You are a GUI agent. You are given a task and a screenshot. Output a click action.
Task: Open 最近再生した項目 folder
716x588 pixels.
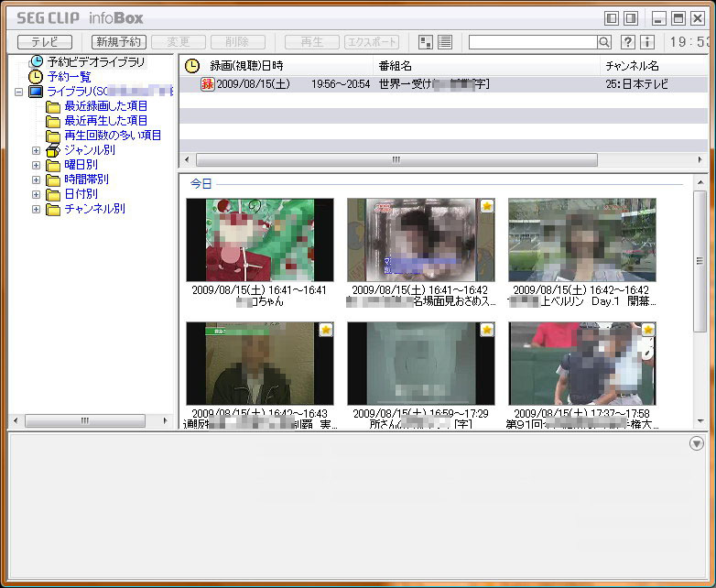coord(105,121)
